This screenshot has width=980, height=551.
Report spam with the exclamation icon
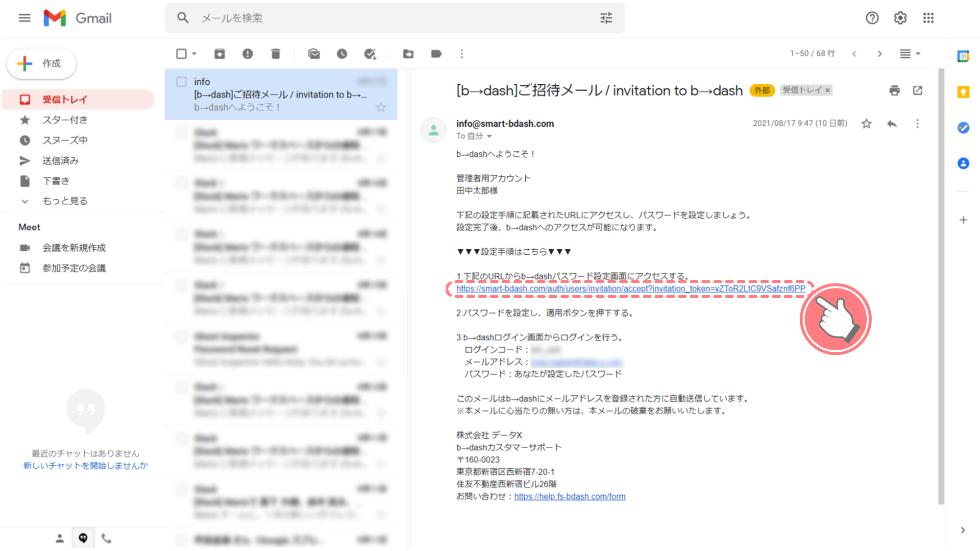click(247, 54)
